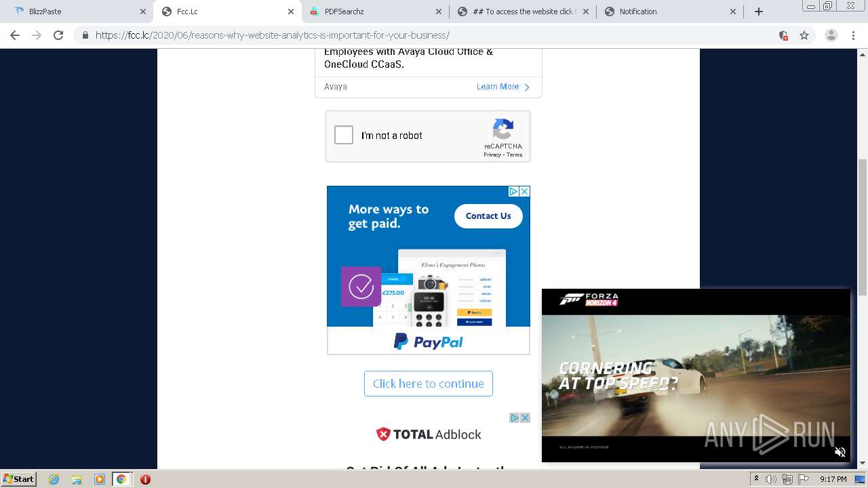Image resolution: width=868 pixels, height=488 pixels.
Task: Click here to continue button
Action: tap(429, 384)
